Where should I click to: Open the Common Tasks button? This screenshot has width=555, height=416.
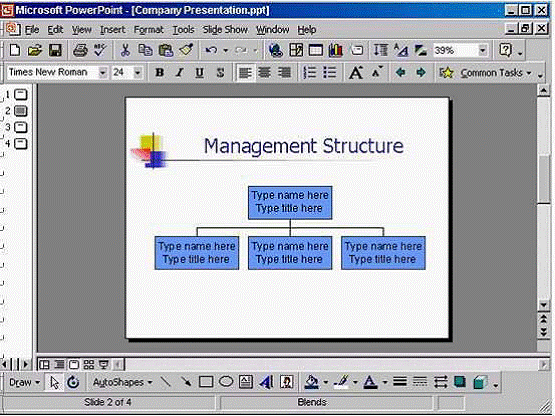pyautogui.click(x=485, y=73)
